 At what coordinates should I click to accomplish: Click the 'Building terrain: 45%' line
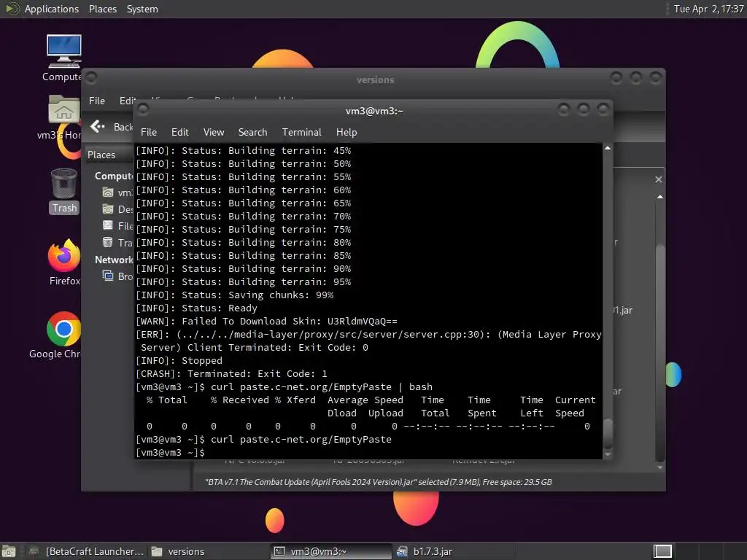point(244,150)
